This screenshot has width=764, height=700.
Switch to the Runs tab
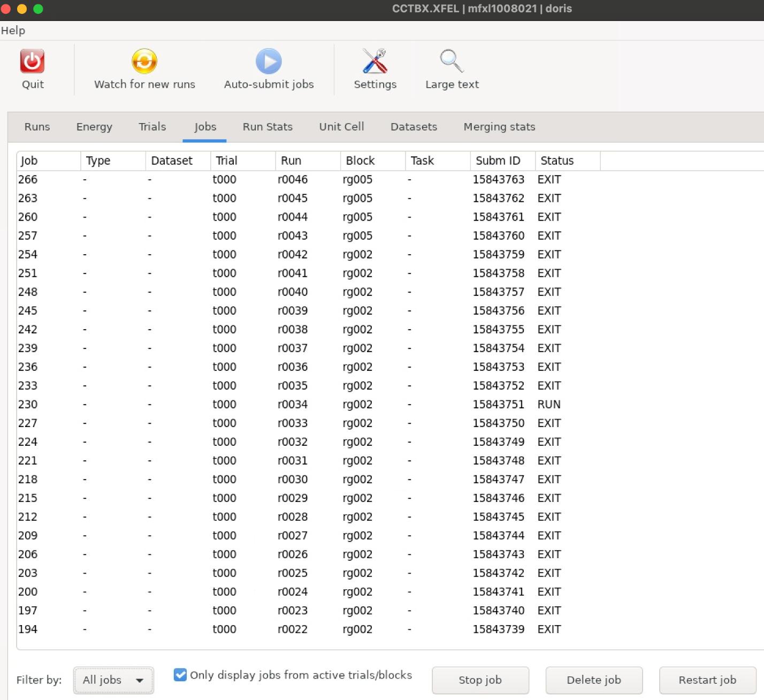click(x=37, y=127)
